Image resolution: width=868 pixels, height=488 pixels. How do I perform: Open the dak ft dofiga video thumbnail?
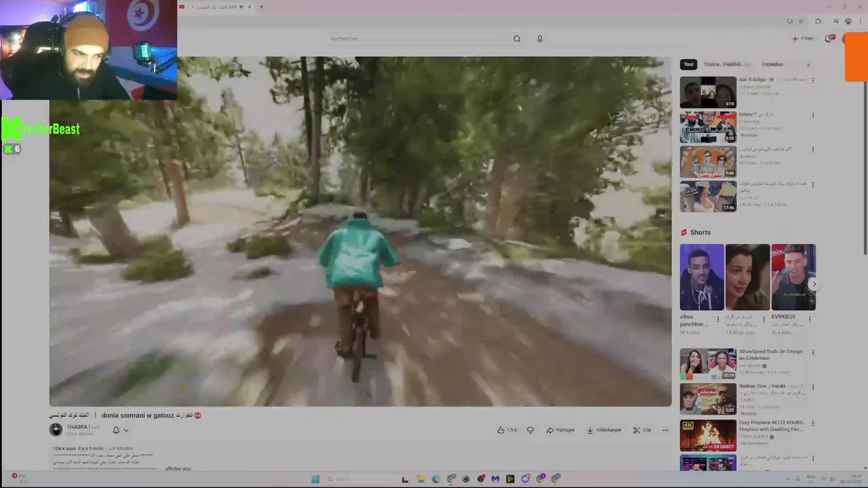(708, 92)
